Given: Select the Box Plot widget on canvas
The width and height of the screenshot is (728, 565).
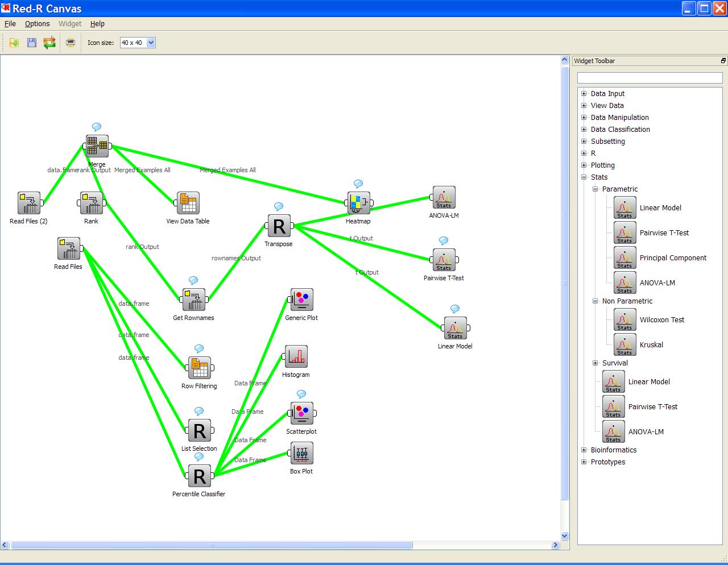Looking at the screenshot, I should pyautogui.click(x=301, y=453).
